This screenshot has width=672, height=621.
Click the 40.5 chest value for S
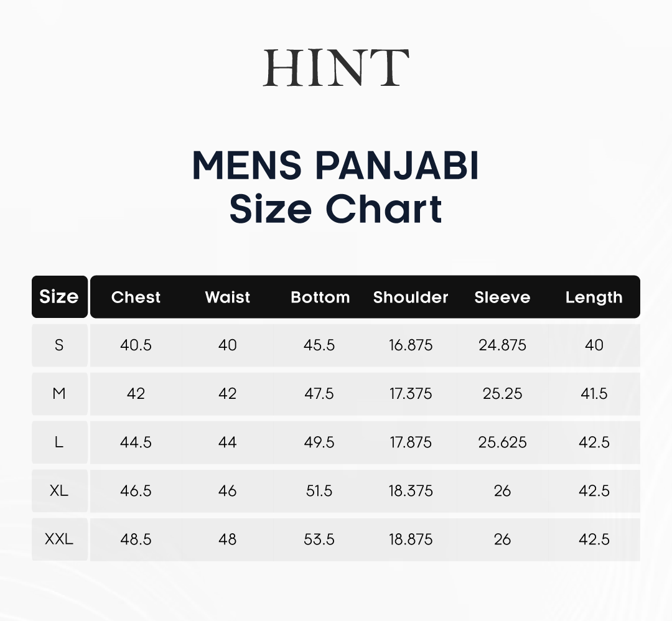[136, 345]
